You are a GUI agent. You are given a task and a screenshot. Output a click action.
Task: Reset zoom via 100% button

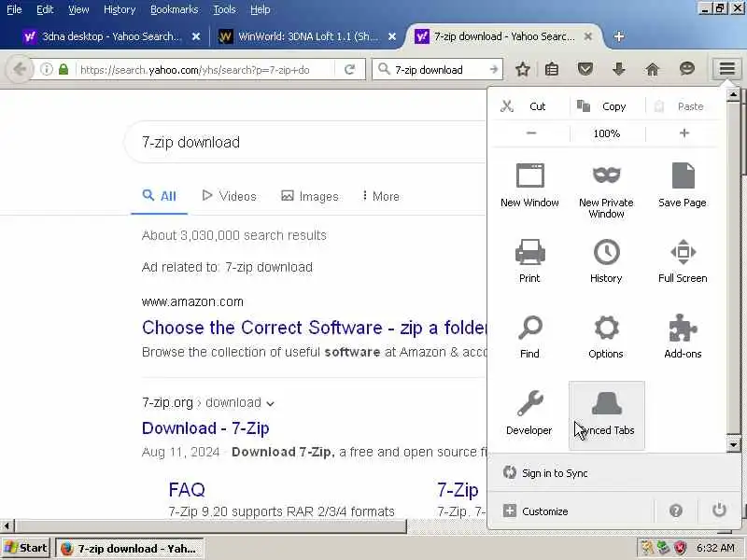pyautogui.click(x=606, y=133)
